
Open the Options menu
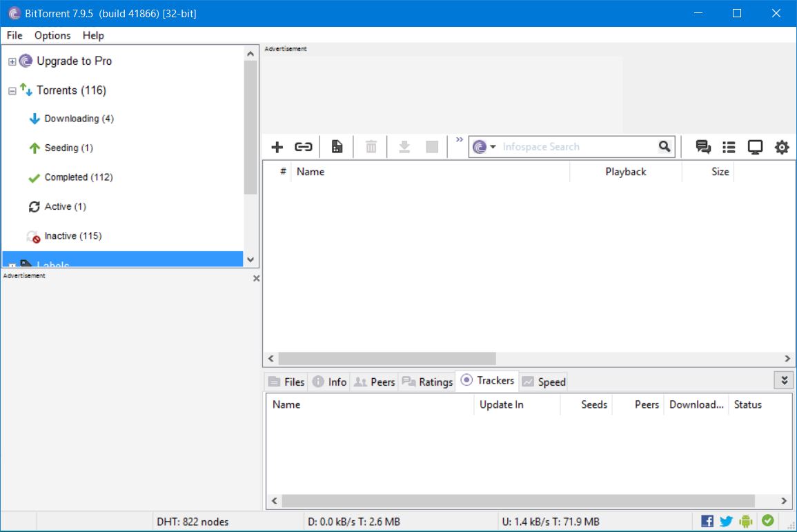[52, 35]
